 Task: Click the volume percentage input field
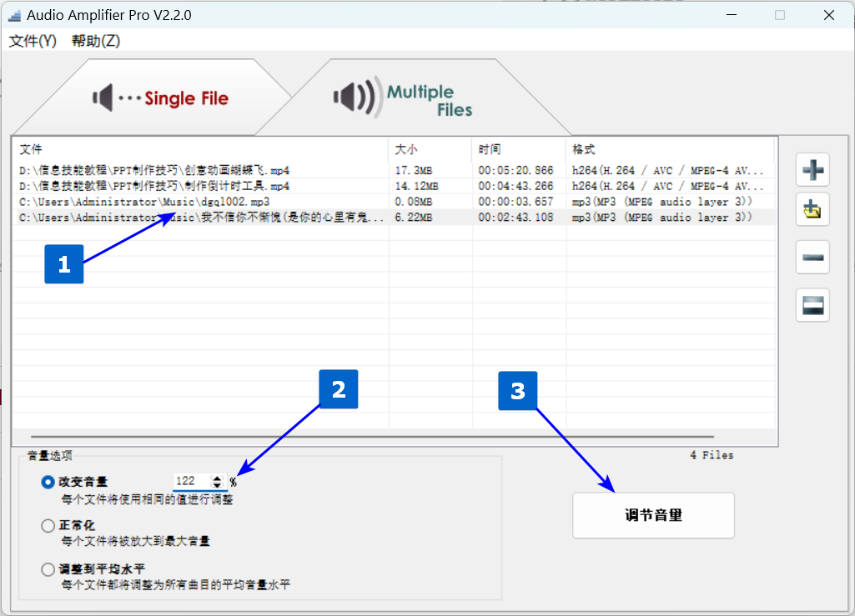192,482
